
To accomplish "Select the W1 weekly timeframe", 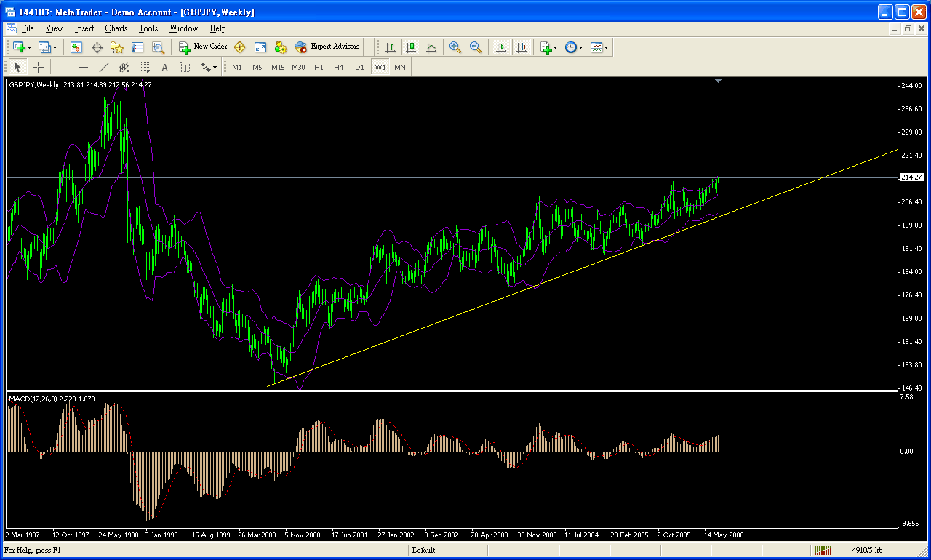I will click(380, 67).
